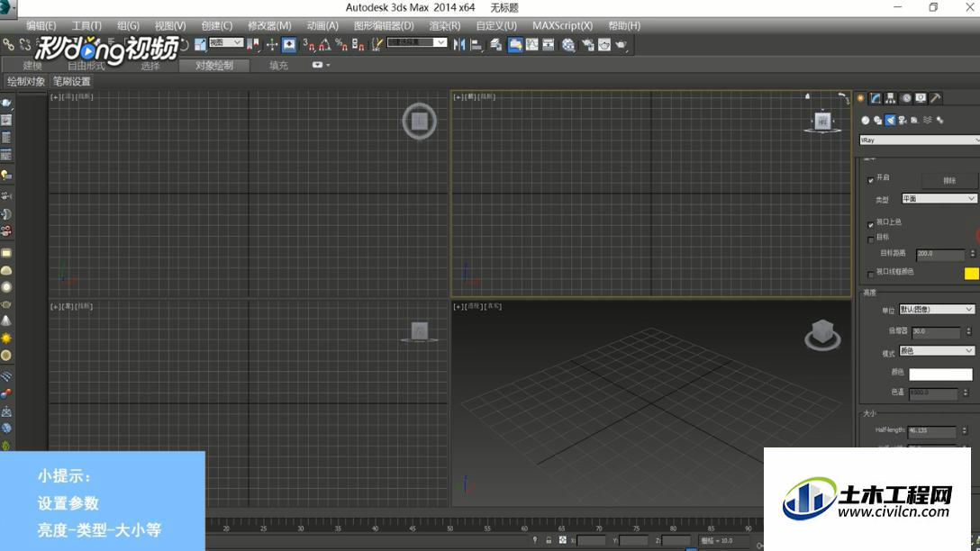
Task: Toggle the highlighted ribbon toolbar icon
Action: pyautogui.click(x=515, y=45)
